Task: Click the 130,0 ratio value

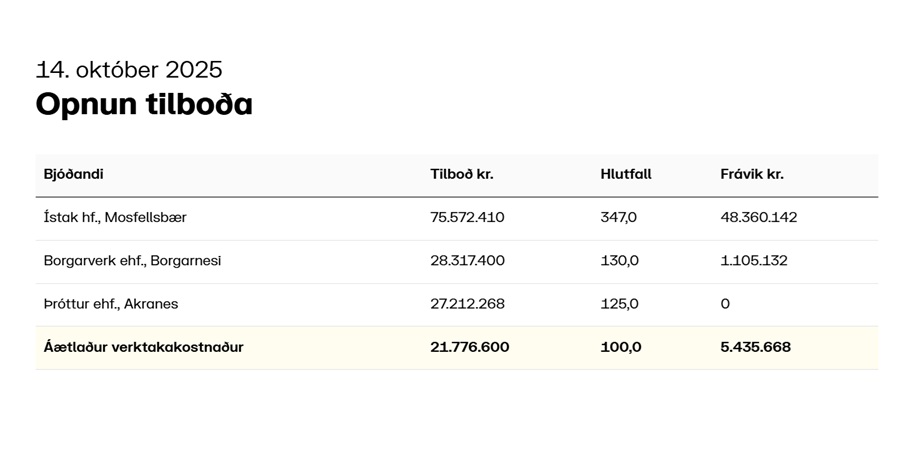Action: tap(619, 261)
